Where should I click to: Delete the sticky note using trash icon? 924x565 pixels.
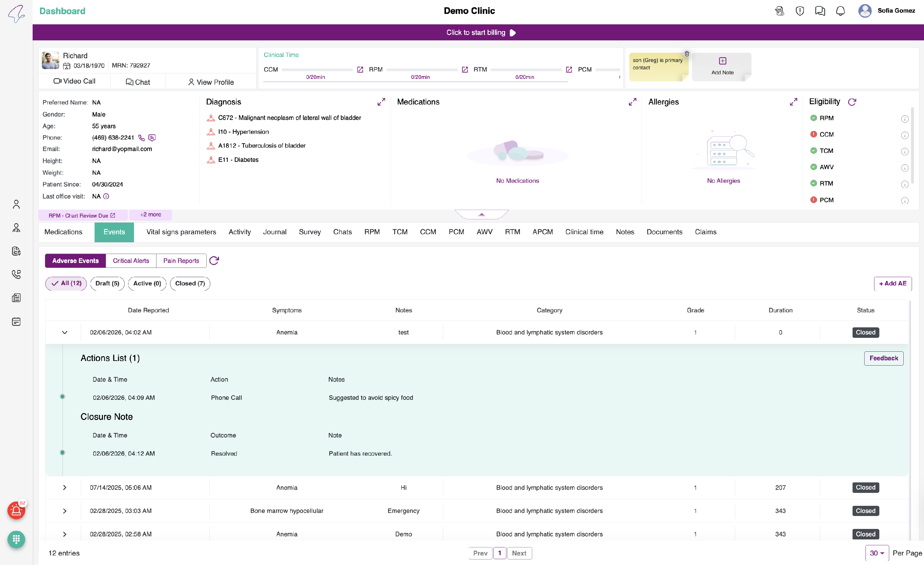687,54
